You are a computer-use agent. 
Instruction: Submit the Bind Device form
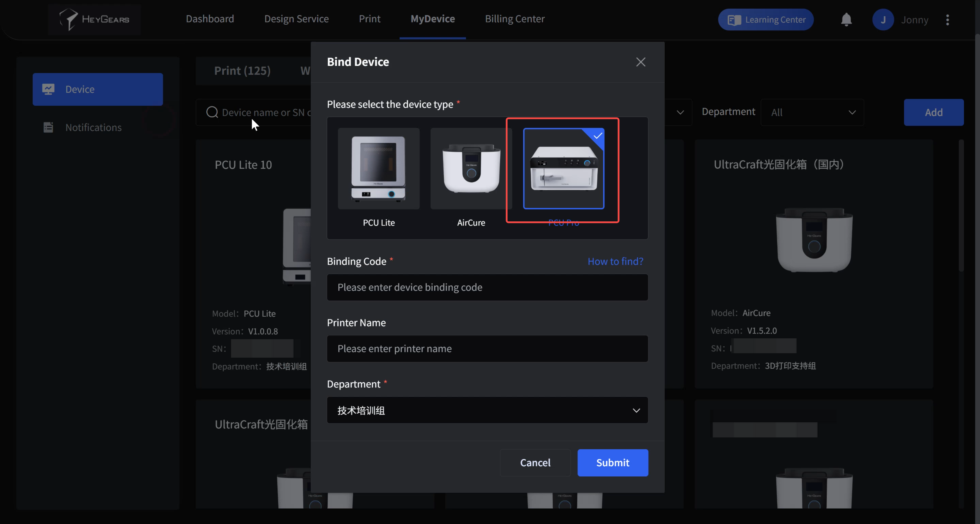coord(612,463)
